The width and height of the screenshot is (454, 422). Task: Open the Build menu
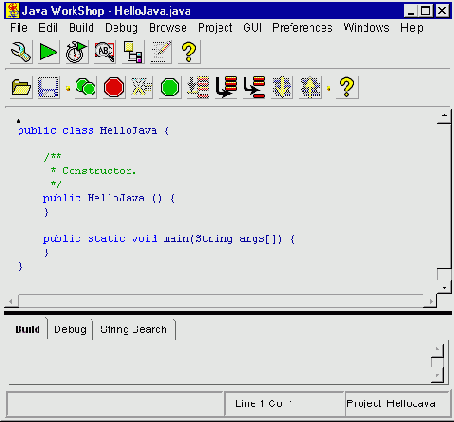[x=81, y=28]
